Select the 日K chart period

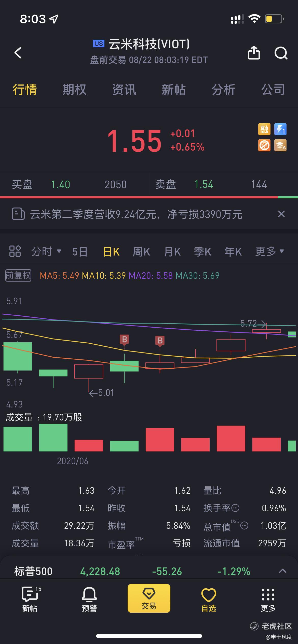point(111,252)
